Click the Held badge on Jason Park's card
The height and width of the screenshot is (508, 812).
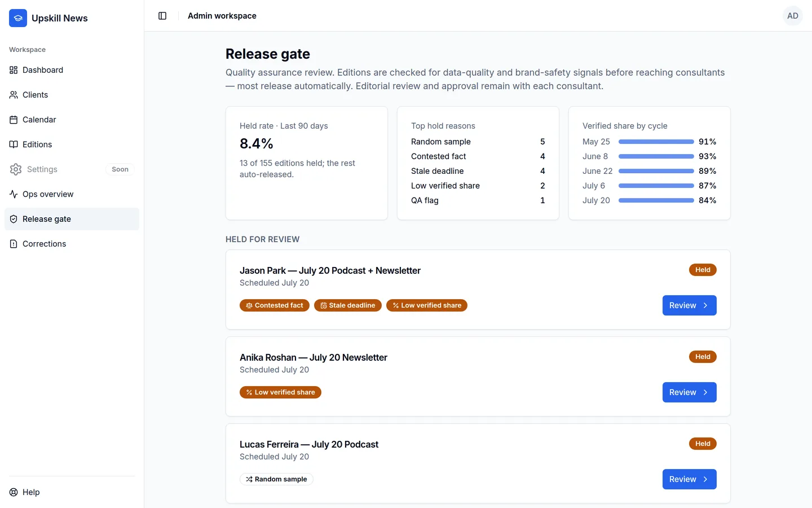point(703,270)
